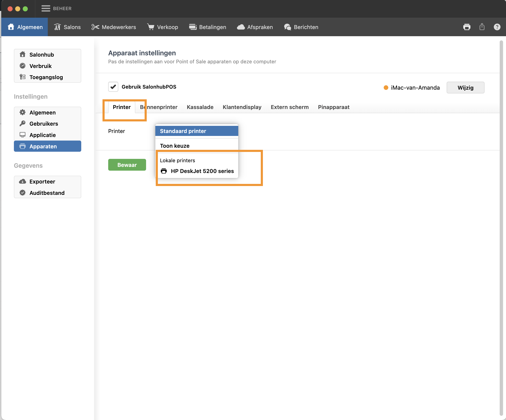Go to Medewerkers scissors section
This screenshot has height=420, width=506.
coord(114,27)
